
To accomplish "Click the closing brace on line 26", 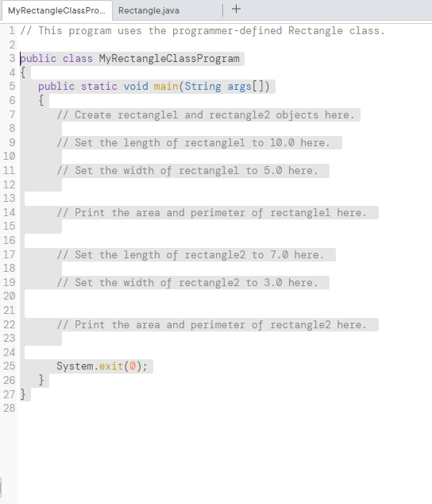I will click(x=41, y=380).
